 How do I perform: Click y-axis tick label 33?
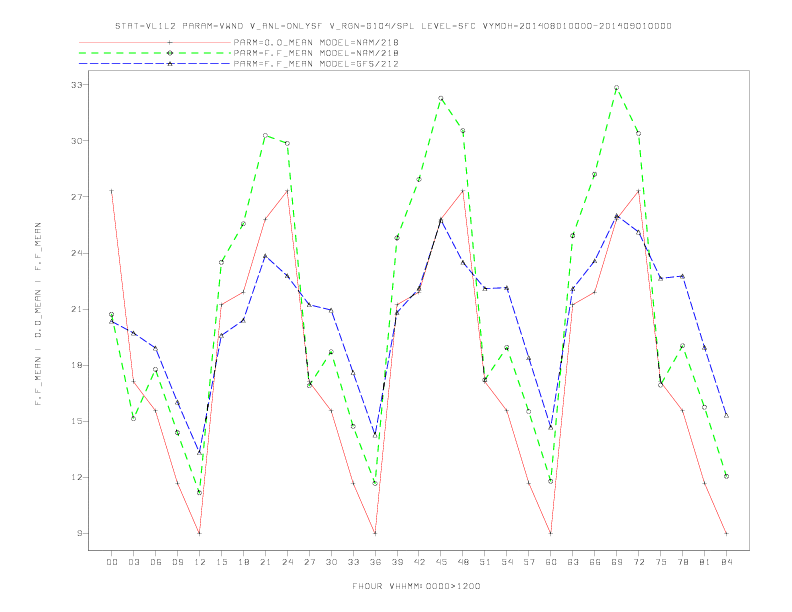76,85
